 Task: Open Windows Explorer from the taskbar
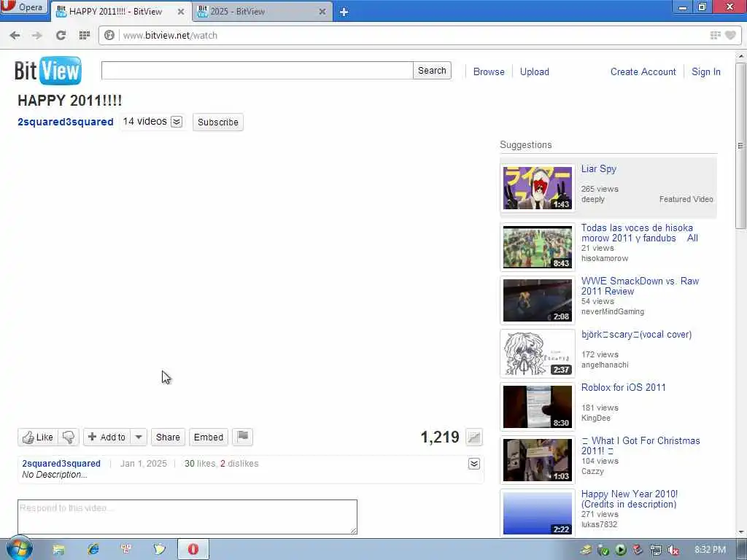[x=58, y=550]
